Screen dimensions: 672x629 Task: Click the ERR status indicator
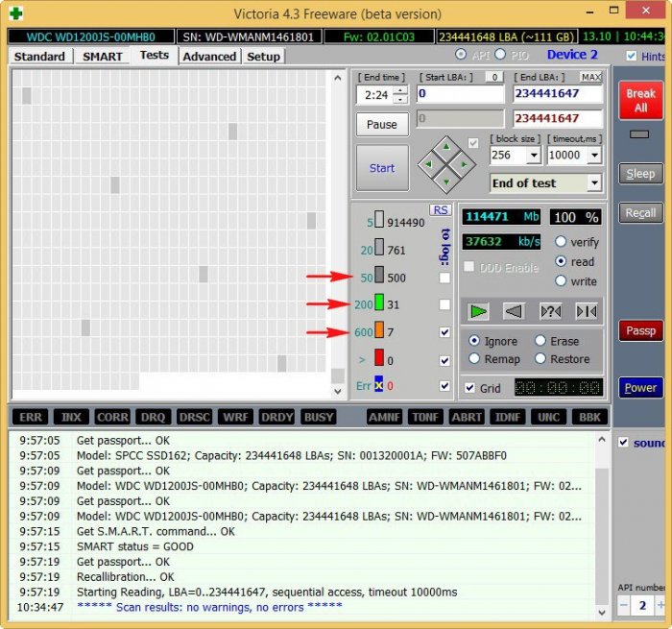click(x=31, y=417)
